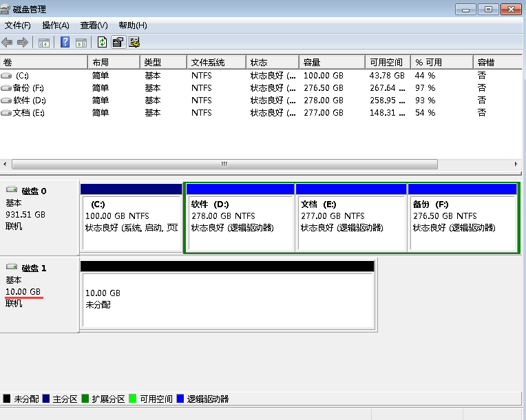Click the 磁盘 1 label
The image size is (526, 420).
(34, 269)
